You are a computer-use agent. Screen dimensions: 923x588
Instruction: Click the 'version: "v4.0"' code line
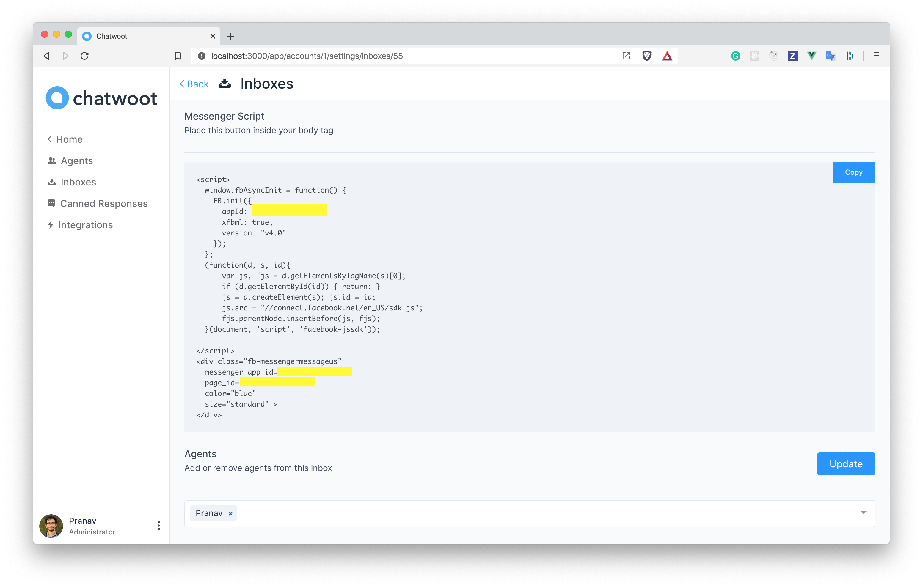254,233
